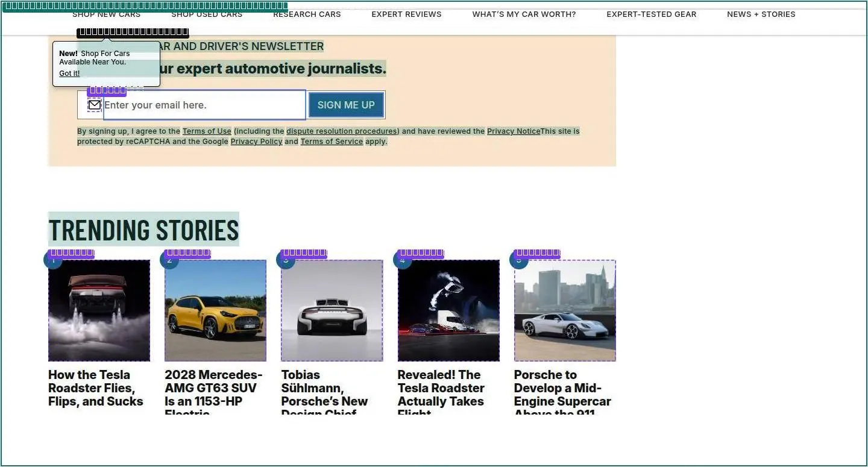Open the Shop New Cars menu
The height and width of the screenshot is (467, 868).
[x=106, y=14]
